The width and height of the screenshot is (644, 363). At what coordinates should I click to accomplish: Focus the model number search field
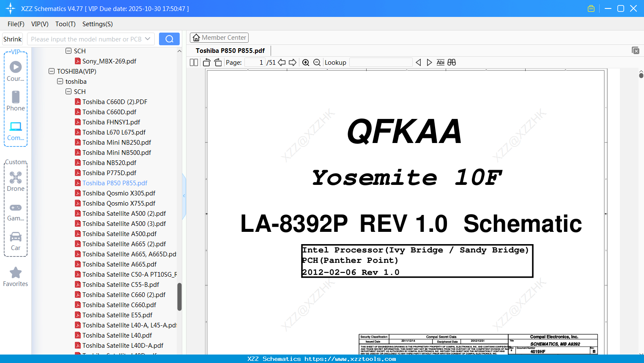86,39
